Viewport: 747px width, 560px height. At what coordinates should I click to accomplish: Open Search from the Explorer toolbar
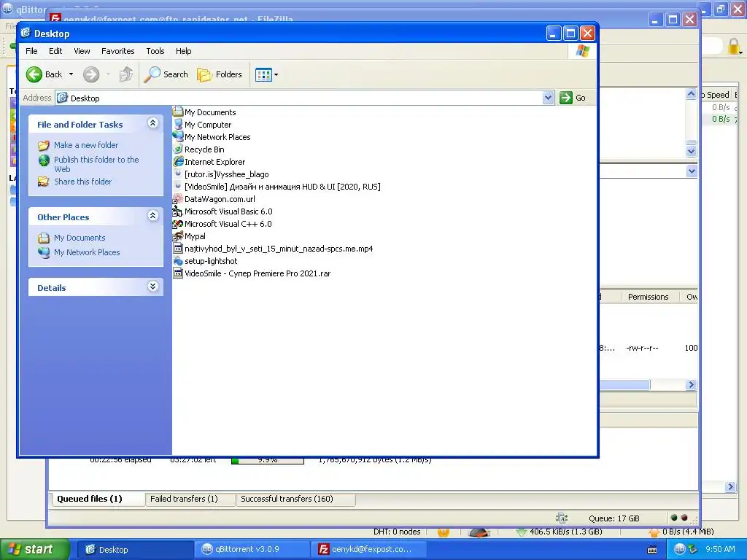pos(166,74)
